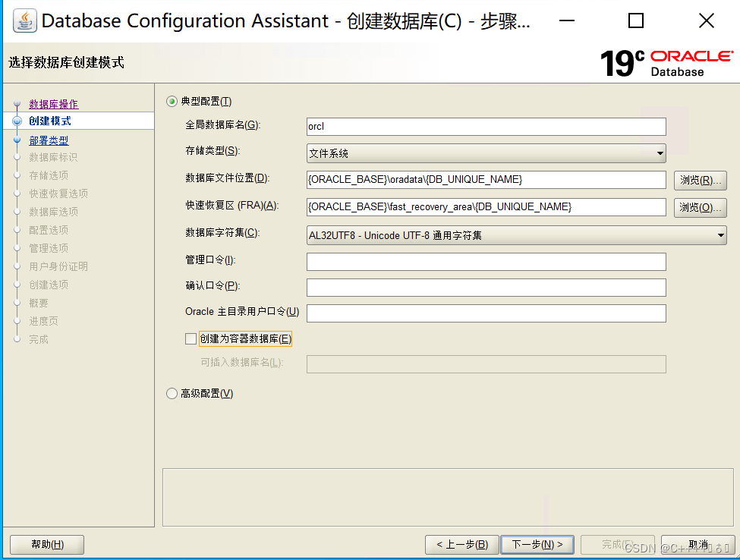Click the 配置选项 step in sidebar
Image resolution: width=740 pixels, height=560 pixels.
pos(49,230)
